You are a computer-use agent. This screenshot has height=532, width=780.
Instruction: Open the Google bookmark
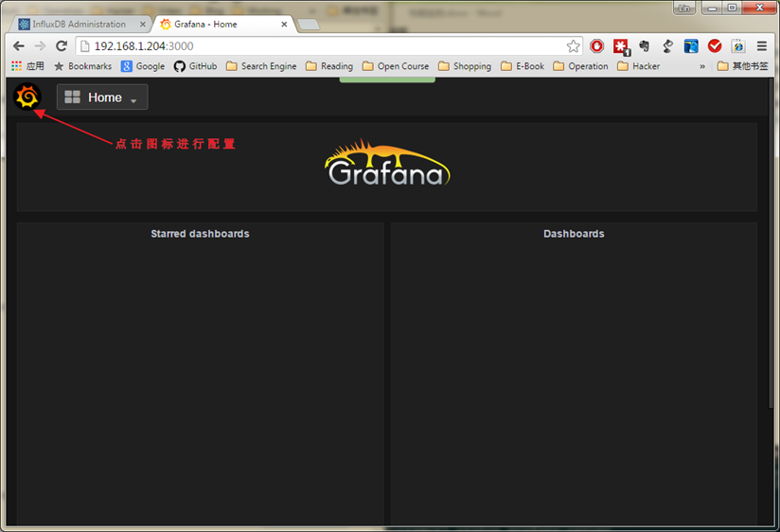click(142, 66)
